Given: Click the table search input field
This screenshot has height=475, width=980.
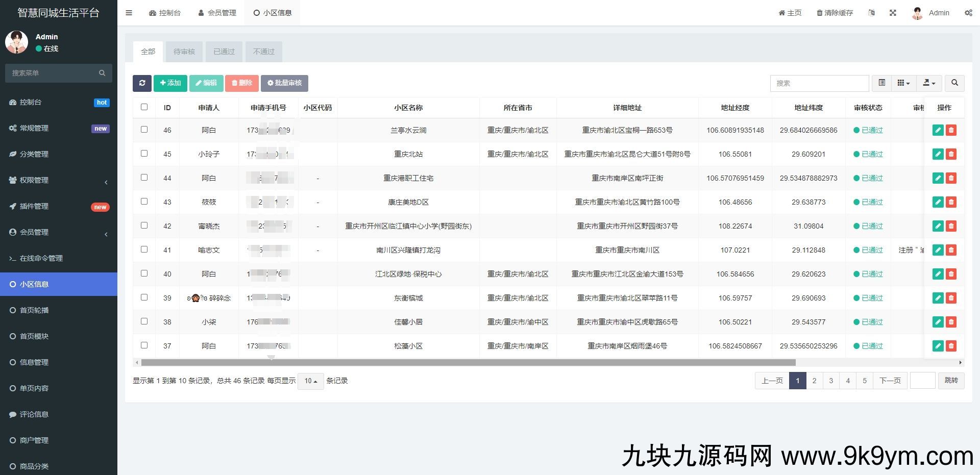Looking at the screenshot, I should 819,83.
